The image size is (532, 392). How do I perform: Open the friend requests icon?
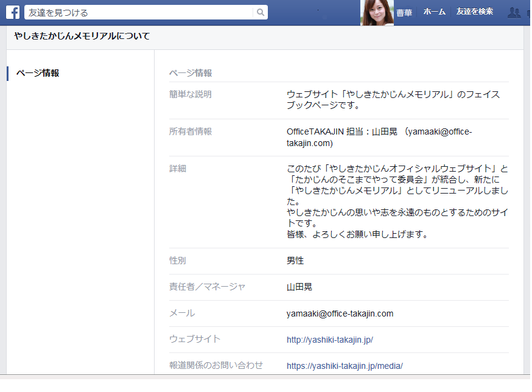point(514,13)
